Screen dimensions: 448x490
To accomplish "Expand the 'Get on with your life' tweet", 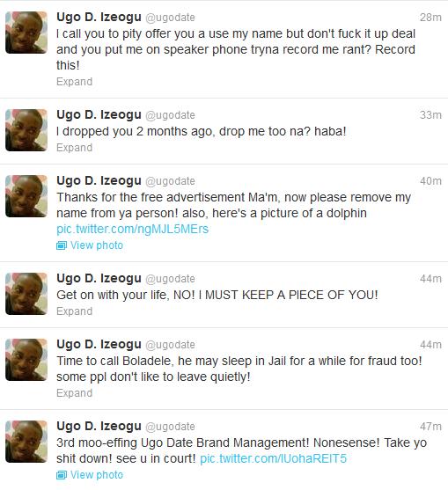I will [75, 311].
